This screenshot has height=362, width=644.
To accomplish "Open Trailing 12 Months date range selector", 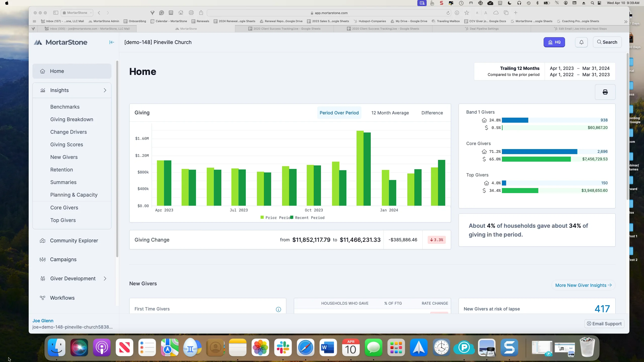I will click(545, 71).
